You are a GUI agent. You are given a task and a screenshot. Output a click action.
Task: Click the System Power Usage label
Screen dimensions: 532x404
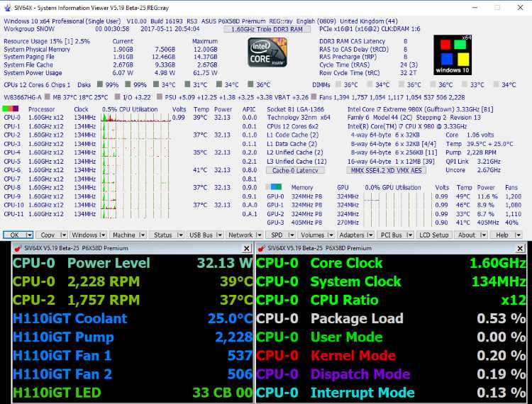pos(33,73)
